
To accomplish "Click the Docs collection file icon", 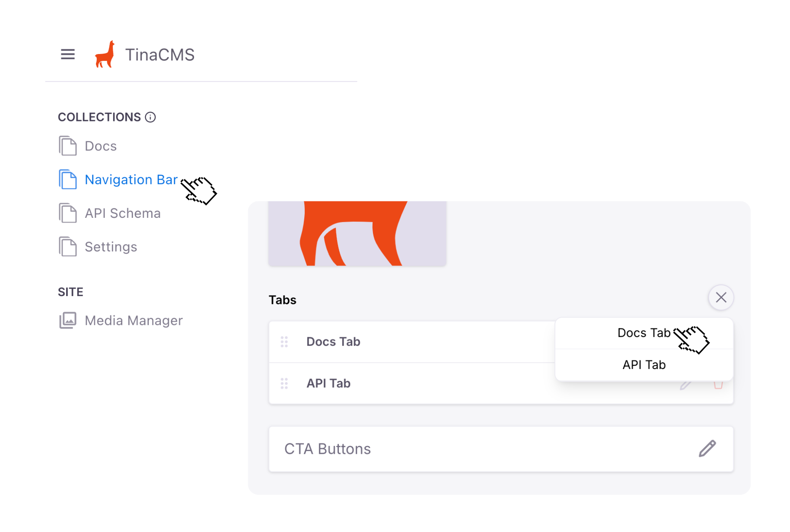I will tap(68, 146).
